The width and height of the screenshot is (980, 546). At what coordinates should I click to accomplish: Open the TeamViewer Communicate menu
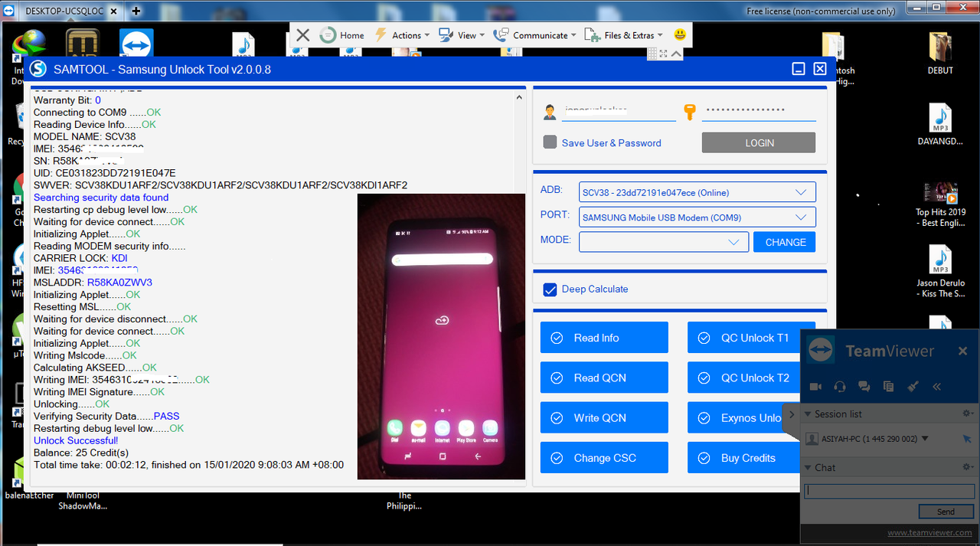pyautogui.click(x=534, y=35)
